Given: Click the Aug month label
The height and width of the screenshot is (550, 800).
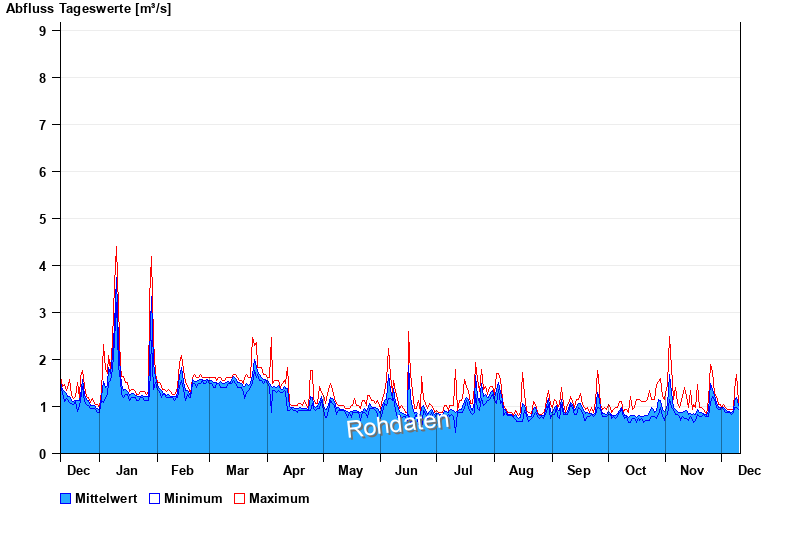Looking at the screenshot, I should (521, 470).
